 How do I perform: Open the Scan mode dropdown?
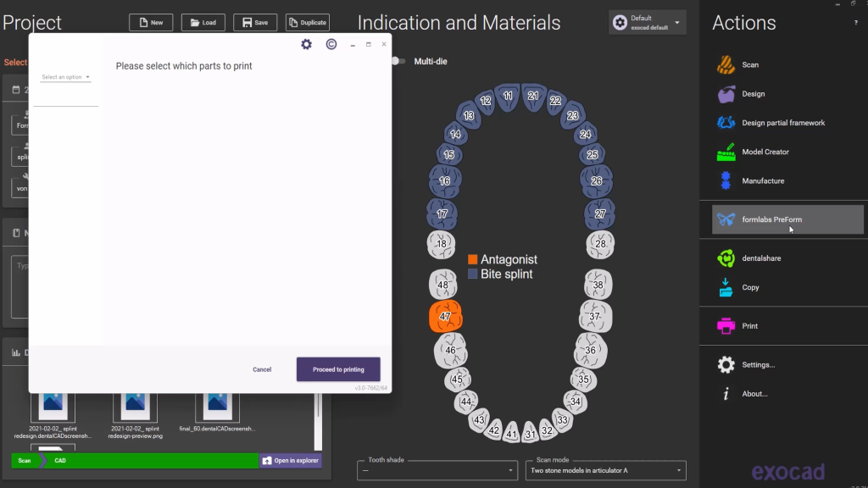tap(605, 470)
